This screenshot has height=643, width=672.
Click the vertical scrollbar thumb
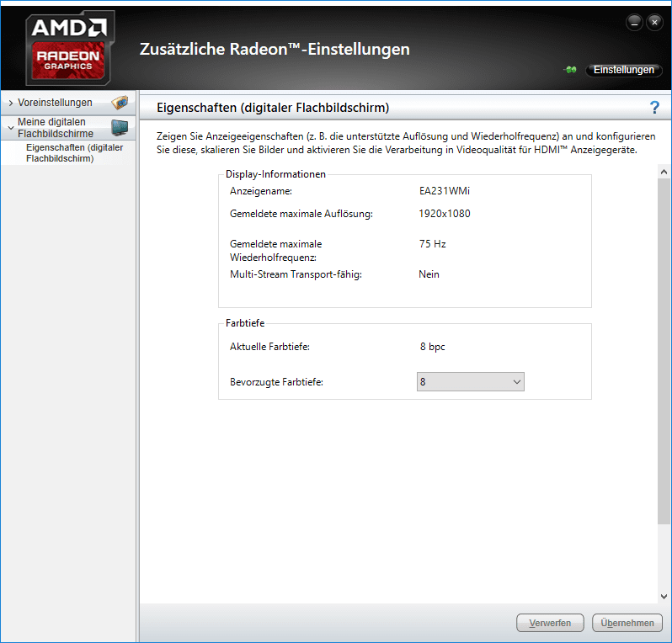pyautogui.click(x=664, y=351)
